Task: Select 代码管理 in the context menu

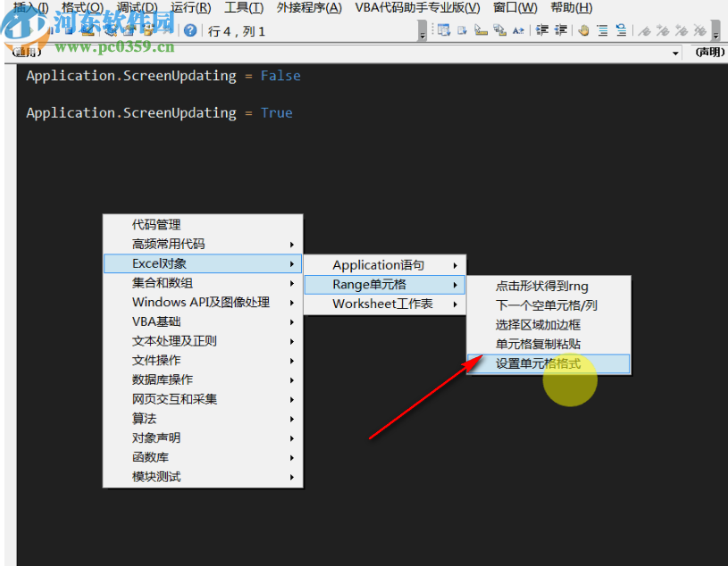Action: pos(203,225)
